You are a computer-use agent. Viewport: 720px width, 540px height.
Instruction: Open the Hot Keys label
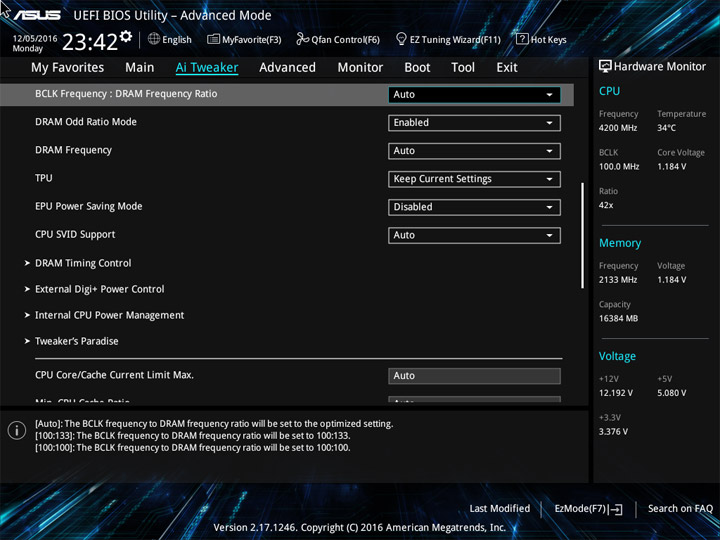point(549,40)
